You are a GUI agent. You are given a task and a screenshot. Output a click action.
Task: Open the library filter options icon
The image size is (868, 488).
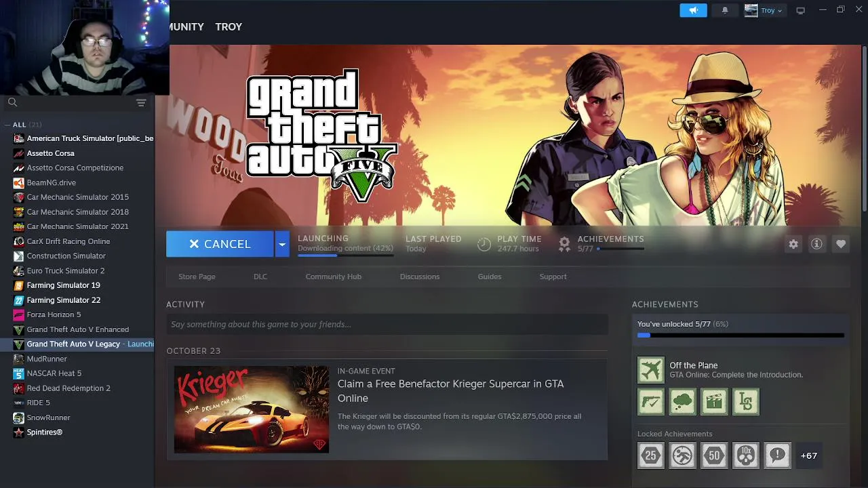[141, 102]
